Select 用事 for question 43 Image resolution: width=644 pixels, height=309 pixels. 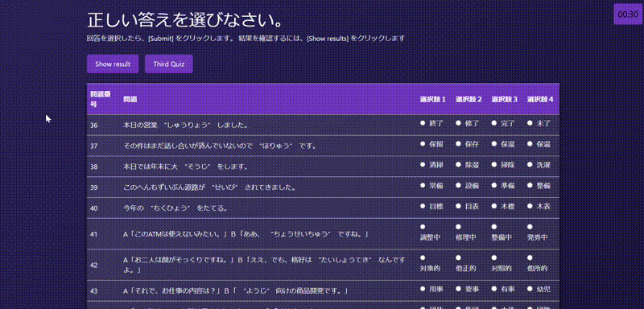point(423,289)
